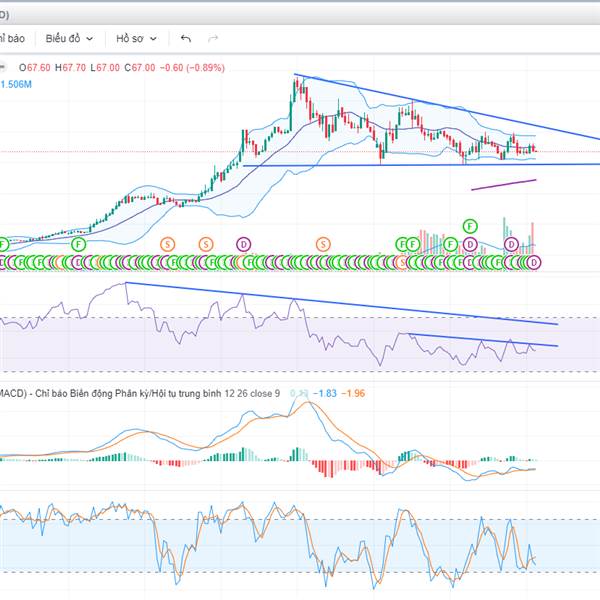This screenshot has height=600, width=600.
Task: Click the close price C67.00
Action: (140, 68)
